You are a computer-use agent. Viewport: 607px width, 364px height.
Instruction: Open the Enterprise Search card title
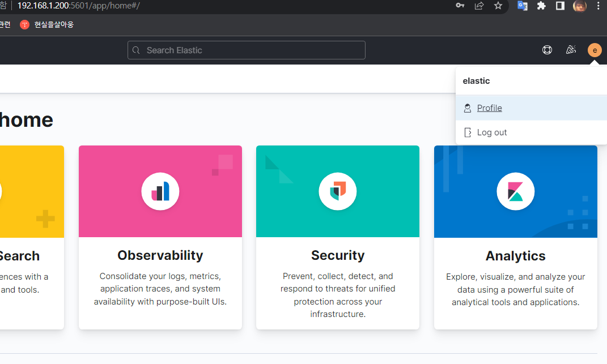(x=19, y=256)
